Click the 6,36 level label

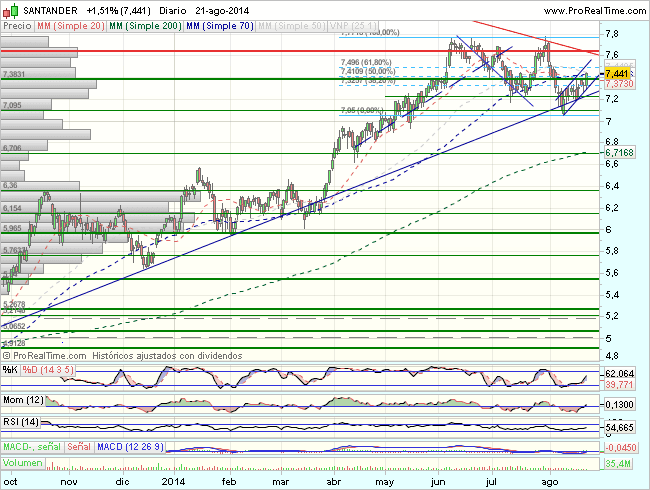pos(10,185)
